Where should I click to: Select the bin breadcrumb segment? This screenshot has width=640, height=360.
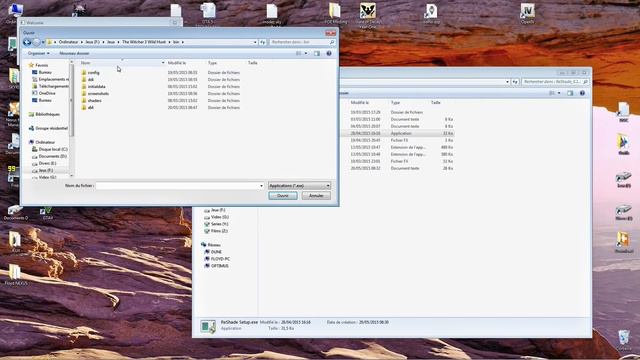(176, 42)
